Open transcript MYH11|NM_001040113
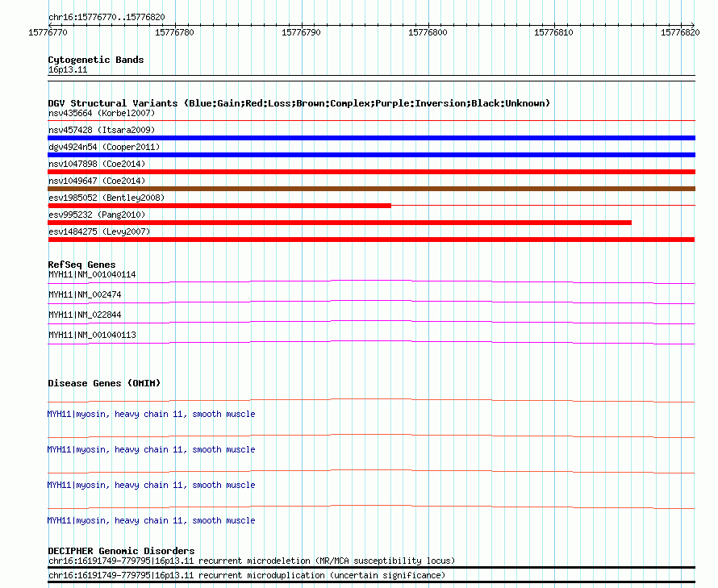The width and height of the screenshot is (718, 588). (92, 336)
